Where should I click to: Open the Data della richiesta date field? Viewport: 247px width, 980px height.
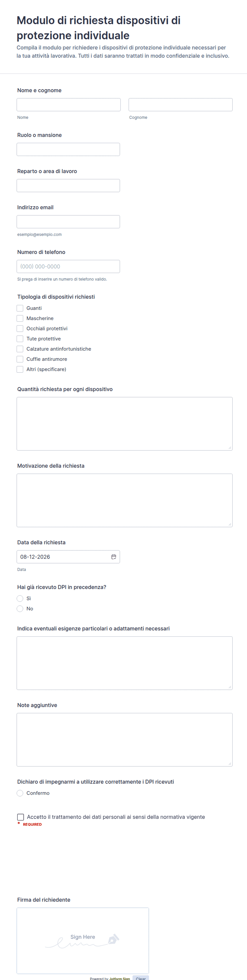pos(68,557)
